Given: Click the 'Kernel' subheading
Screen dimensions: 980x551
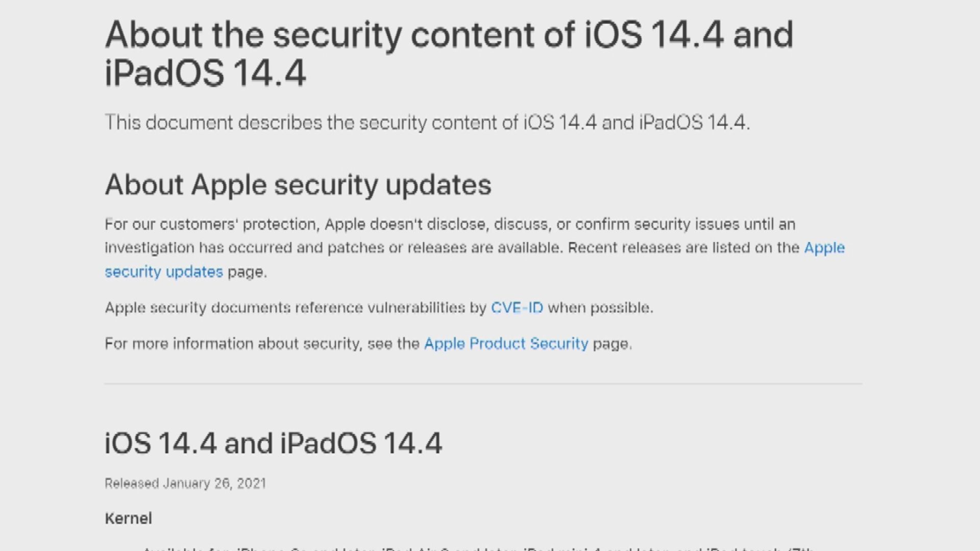Looking at the screenshot, I should click(128, 518).
